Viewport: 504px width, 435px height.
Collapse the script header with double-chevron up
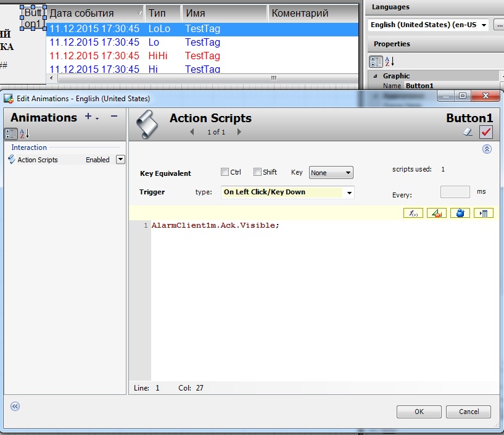487,149
